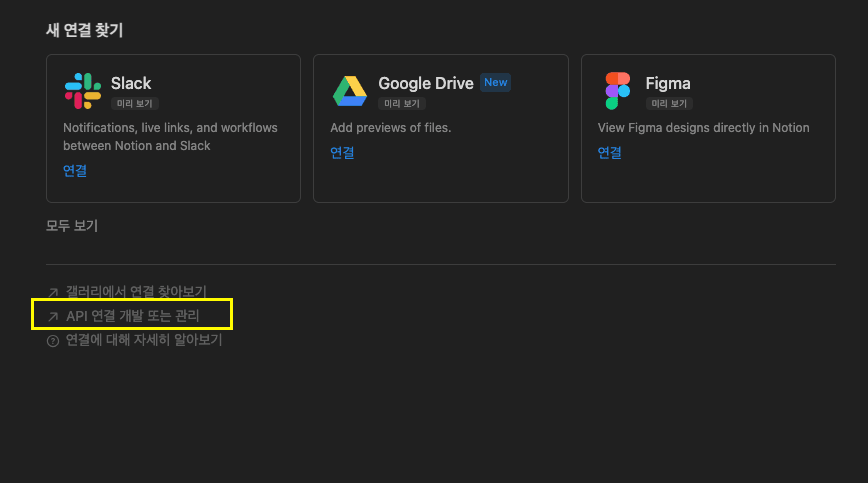
Task: Open 갤러리에서 연결 찾아보기 link
Action: coord(136,292)
